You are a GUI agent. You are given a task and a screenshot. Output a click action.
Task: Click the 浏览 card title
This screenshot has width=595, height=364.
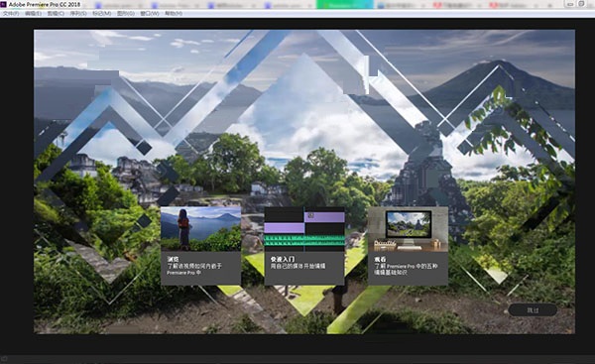coord(173,259)
